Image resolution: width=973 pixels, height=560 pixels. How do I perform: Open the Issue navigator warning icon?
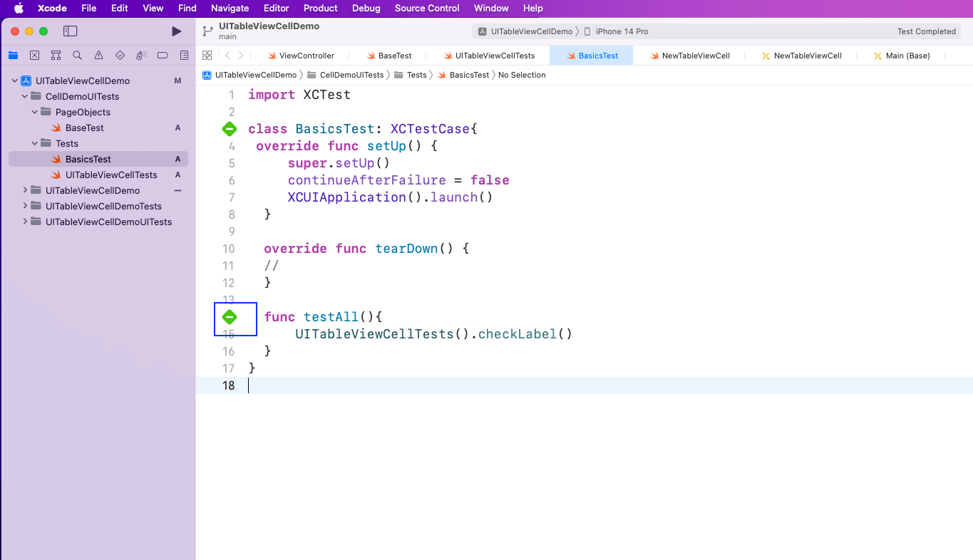click(98, 56)
